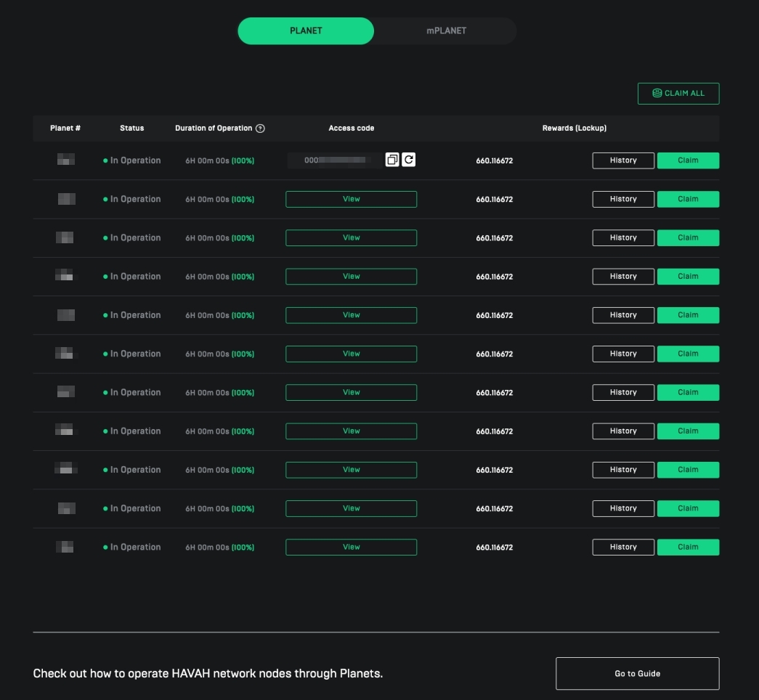The height and width of the screenshot is (700, 759).
Task: Claim all rewards with CLAIM ALL
Action: pos(678,94)
